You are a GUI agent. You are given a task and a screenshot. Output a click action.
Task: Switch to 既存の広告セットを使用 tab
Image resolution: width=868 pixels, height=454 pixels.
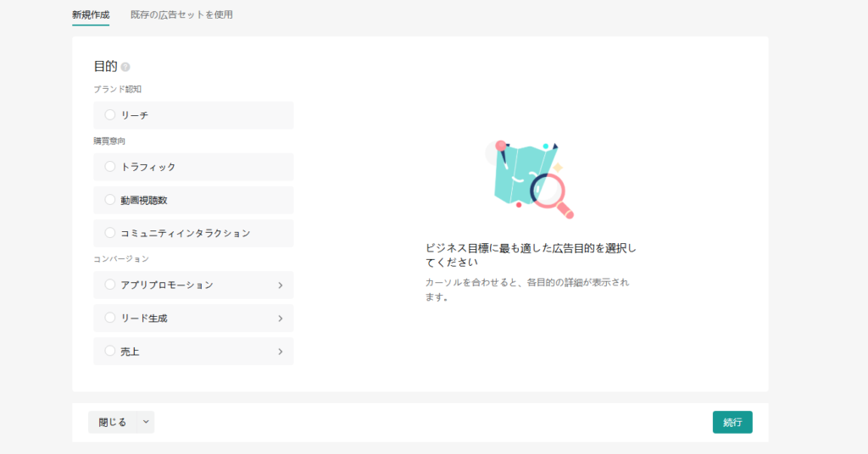point(181,15)
